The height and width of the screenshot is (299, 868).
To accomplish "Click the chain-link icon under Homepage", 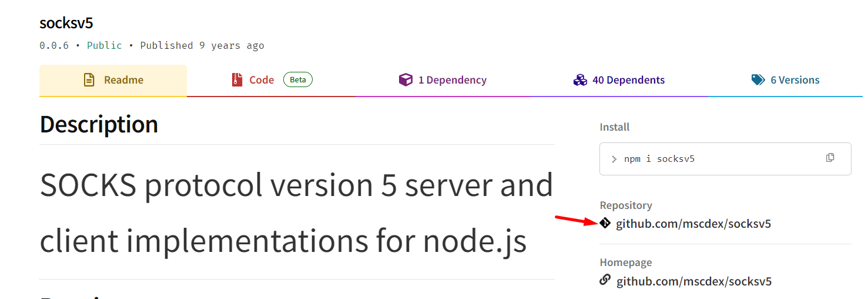I will (x=605, y=280).
